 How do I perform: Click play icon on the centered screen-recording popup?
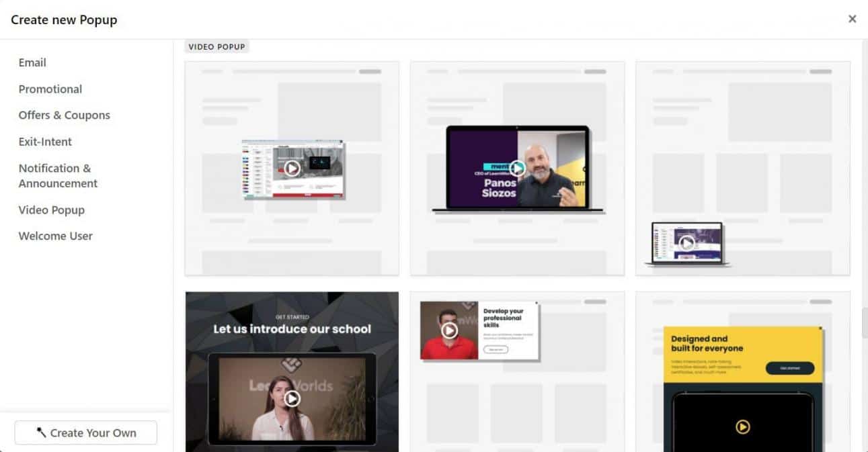pos(292,169)
